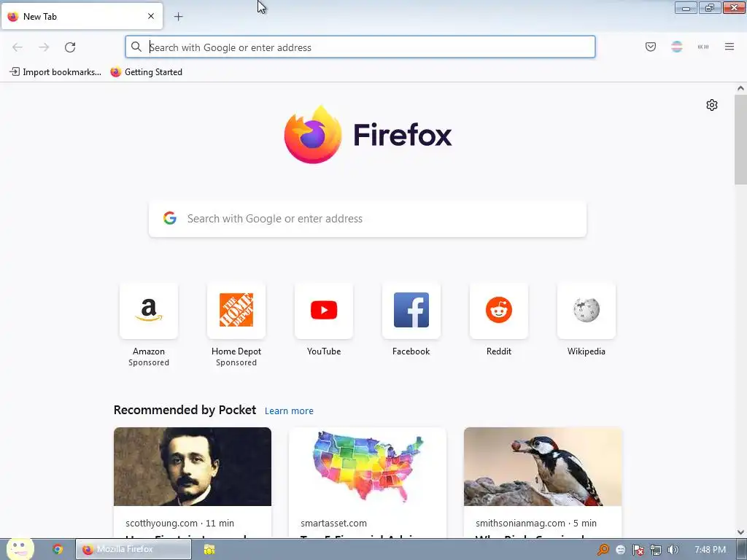Click the Mozilla Firefox taskbar button

pos(133,550)
